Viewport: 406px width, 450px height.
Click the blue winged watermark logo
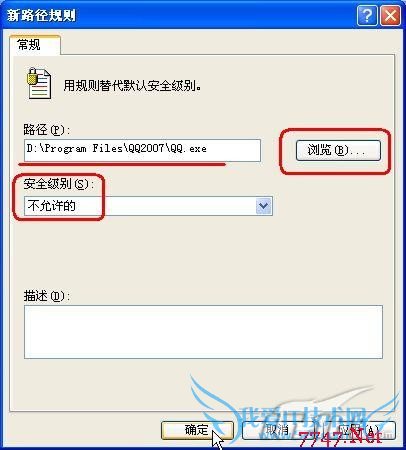coord(293,410)
